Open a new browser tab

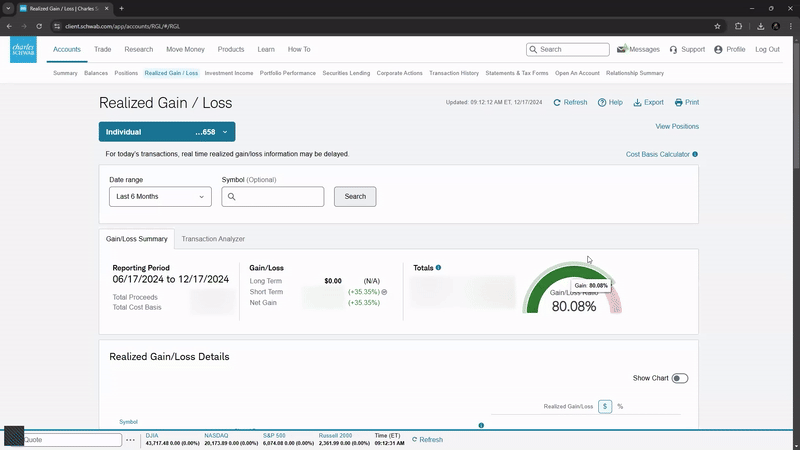[x=121, y=8]
